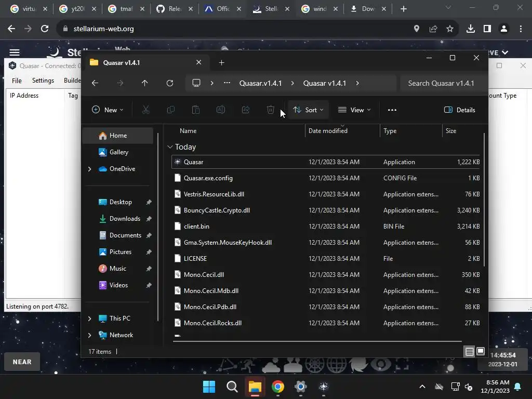
Task: Open the address bar ellipsis for hidden folders
Action: point(227,83)
